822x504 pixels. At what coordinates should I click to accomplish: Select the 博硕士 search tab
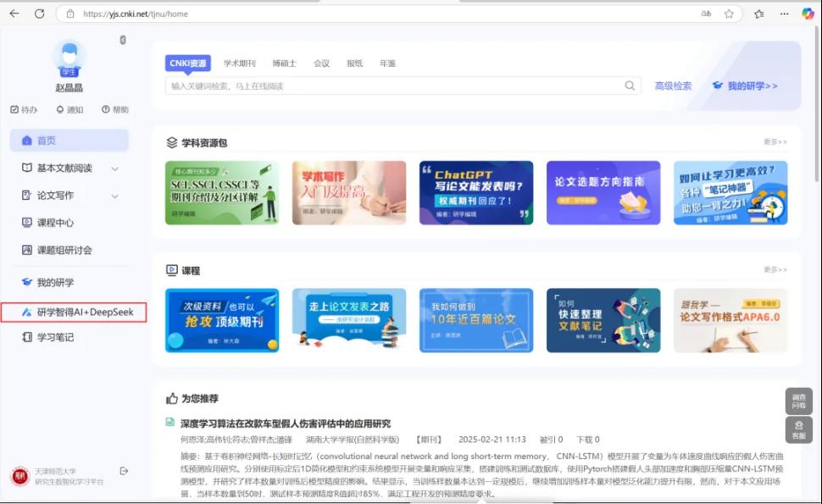point(284,64)
